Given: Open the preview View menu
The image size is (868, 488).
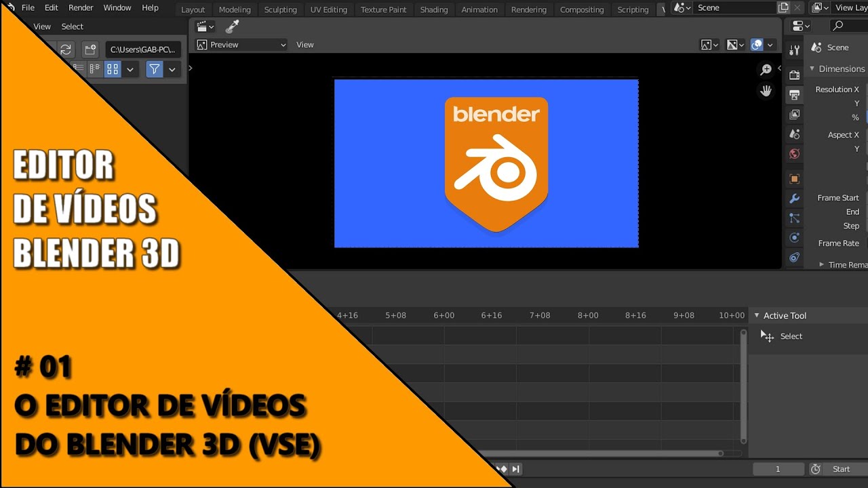Looking at the screenshot, I should 305,45.
